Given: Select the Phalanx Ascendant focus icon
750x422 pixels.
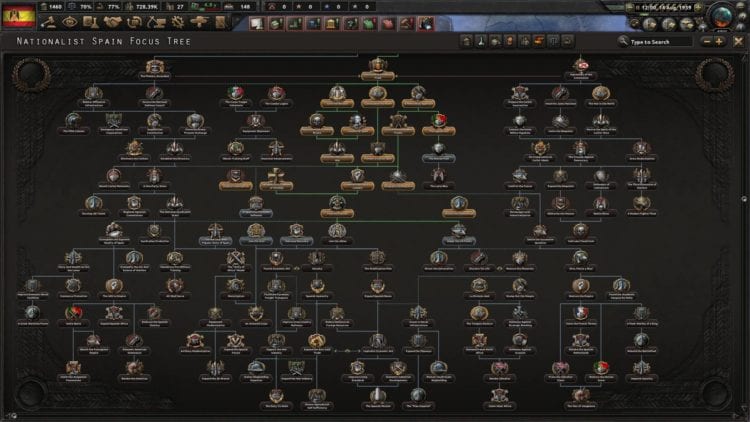Looking at the screenshot, I should pyautogui.click(x=155, y=64).
